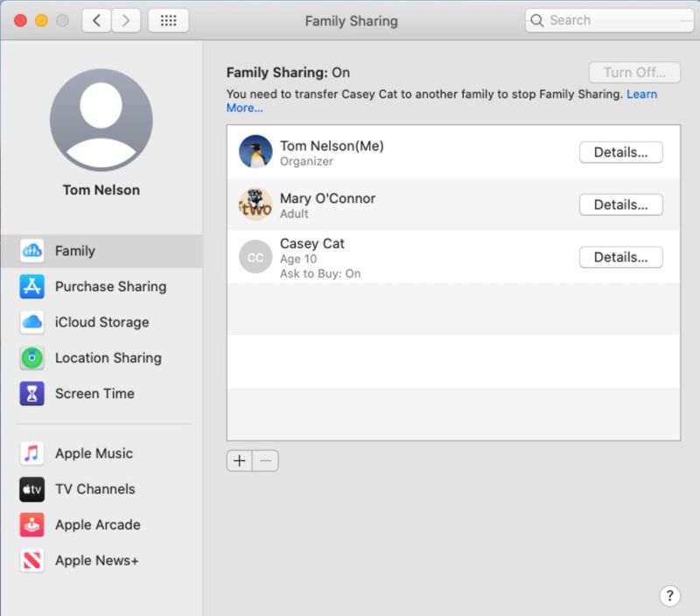Image resolution: width=700 pixels, height=616 pixels.
Task: Click Tom Nelson's penguin avatar
Action: (255, 151)
